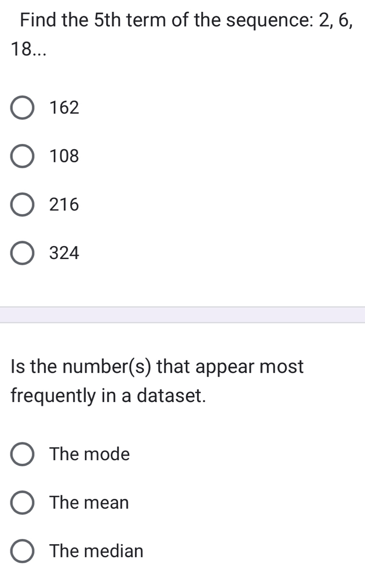The image size is (365, 588).
Task: Choose the 216 radio circle
Action: click(22, 205)
